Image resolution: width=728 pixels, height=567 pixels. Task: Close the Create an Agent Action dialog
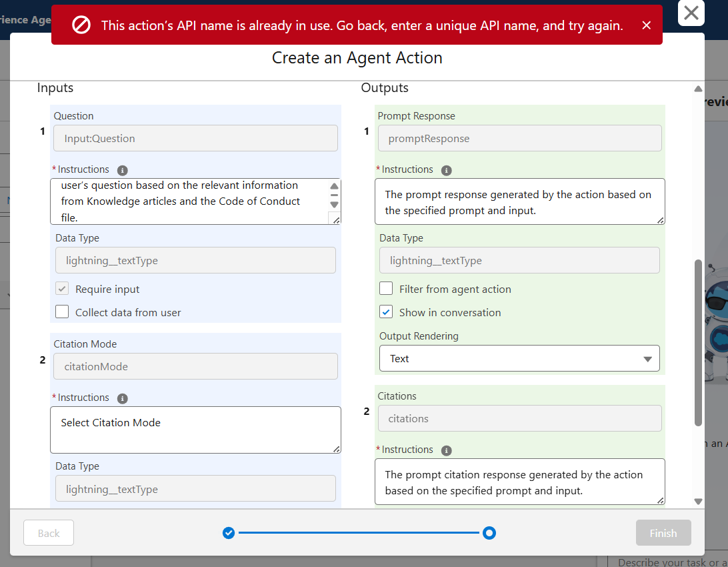click(x=691, y=13)
